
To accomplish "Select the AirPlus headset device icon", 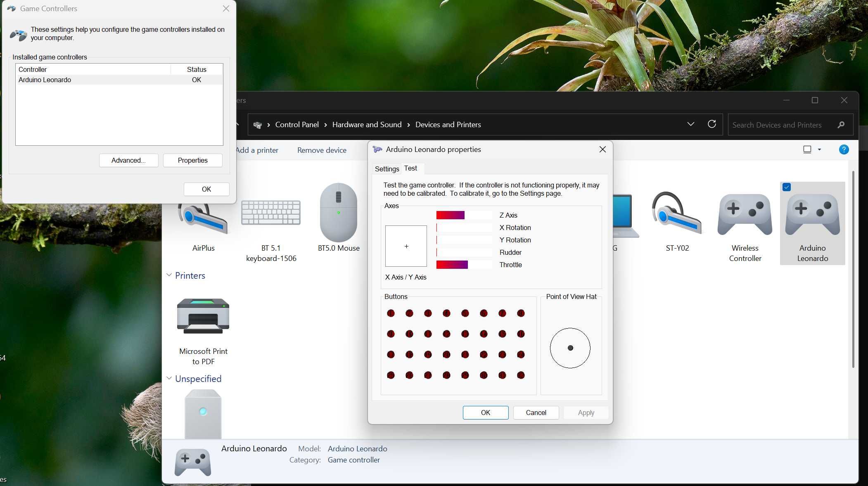I will (203, 219).
